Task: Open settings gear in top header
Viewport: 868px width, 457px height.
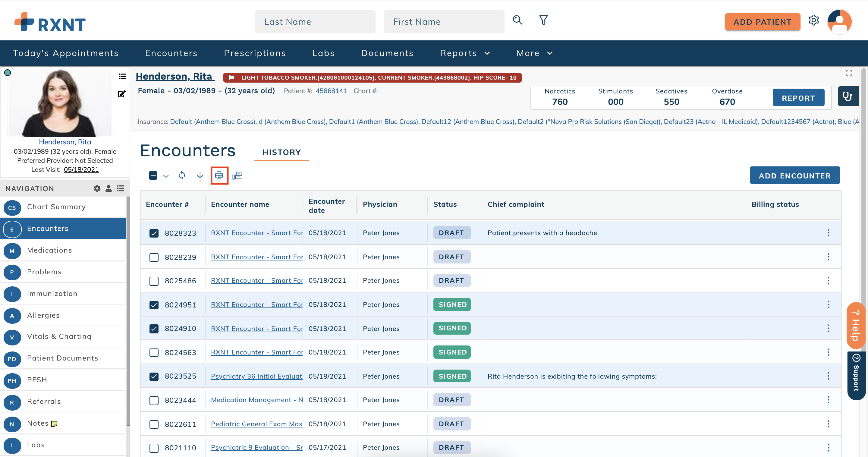Action: point(813,20)
